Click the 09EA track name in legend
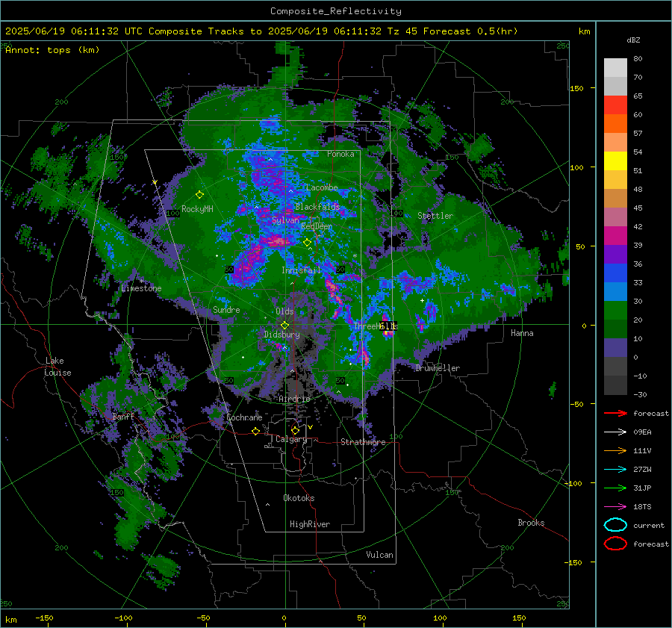This screenshot has width=672, height=628. 642,432
